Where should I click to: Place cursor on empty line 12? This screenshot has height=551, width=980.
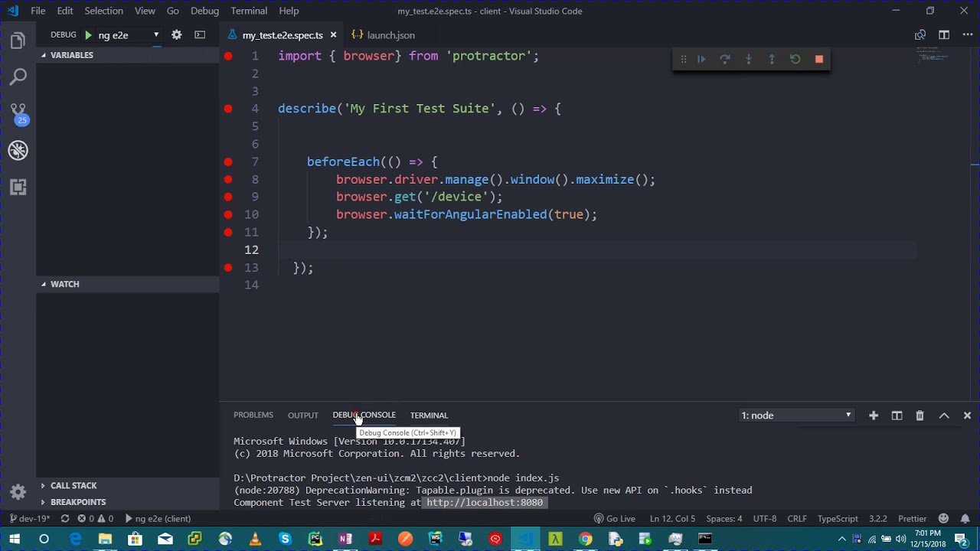(597, 250)
